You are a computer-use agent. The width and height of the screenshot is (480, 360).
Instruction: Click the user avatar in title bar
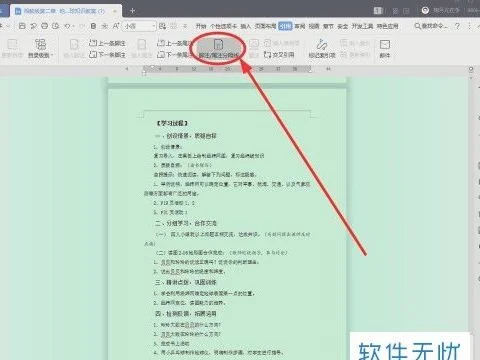point(425,10)
